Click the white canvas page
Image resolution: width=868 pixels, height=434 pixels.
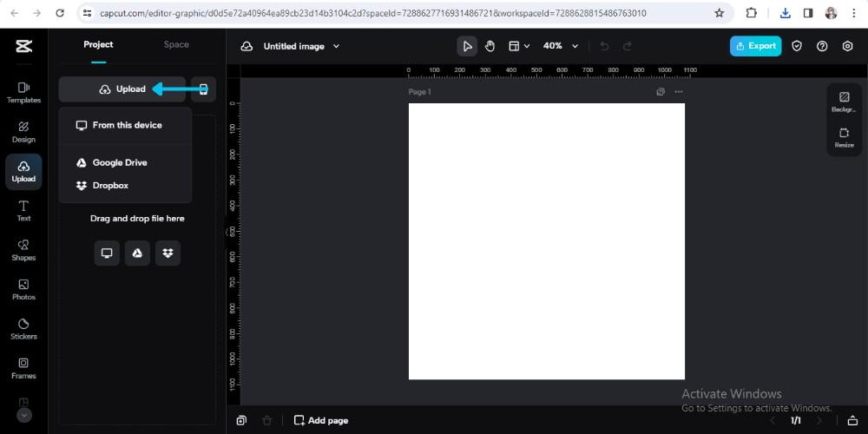546,241
